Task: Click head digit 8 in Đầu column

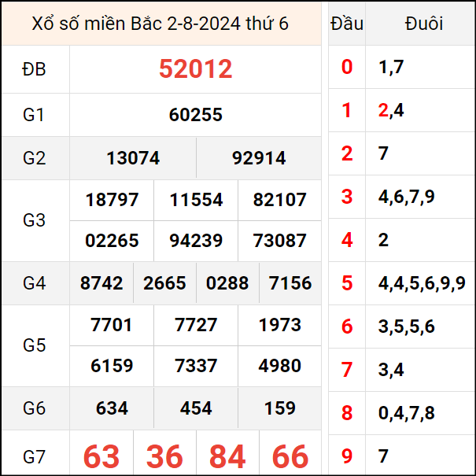Action: [x=347, y=413]
